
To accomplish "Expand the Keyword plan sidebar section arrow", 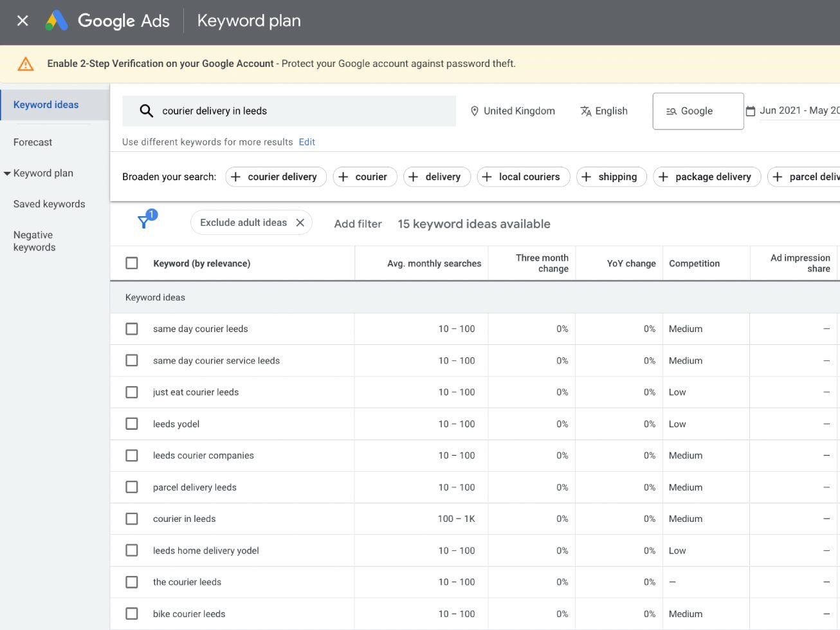I will click(7, 174).
